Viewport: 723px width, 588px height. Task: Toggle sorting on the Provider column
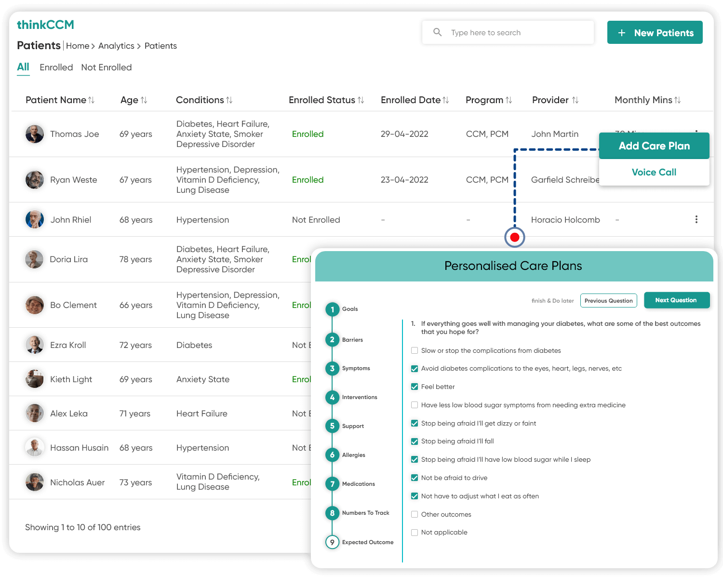click(576, 100)
